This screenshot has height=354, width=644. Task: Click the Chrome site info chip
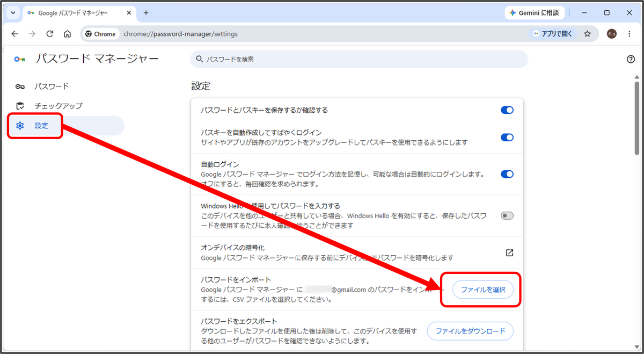point(100,34)
